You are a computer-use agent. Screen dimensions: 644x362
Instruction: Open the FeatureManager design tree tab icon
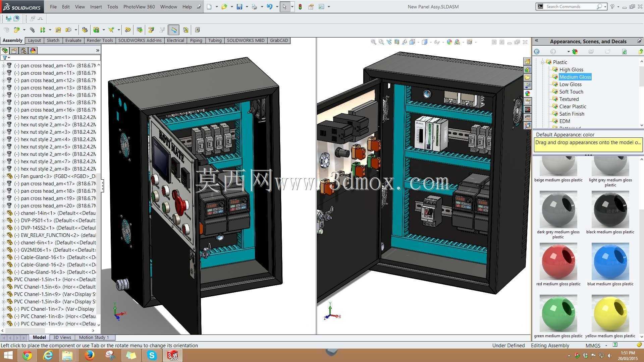[5, 51]
